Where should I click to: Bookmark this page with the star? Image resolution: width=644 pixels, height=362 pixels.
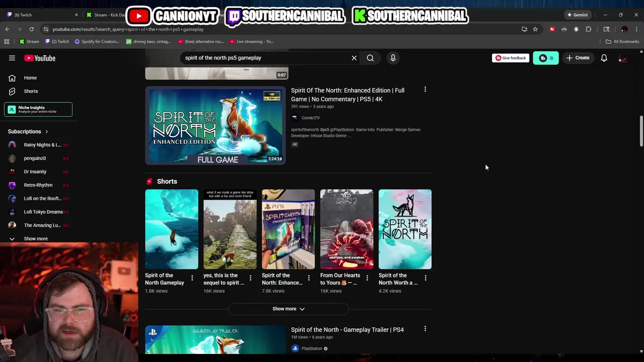(535, 29)
